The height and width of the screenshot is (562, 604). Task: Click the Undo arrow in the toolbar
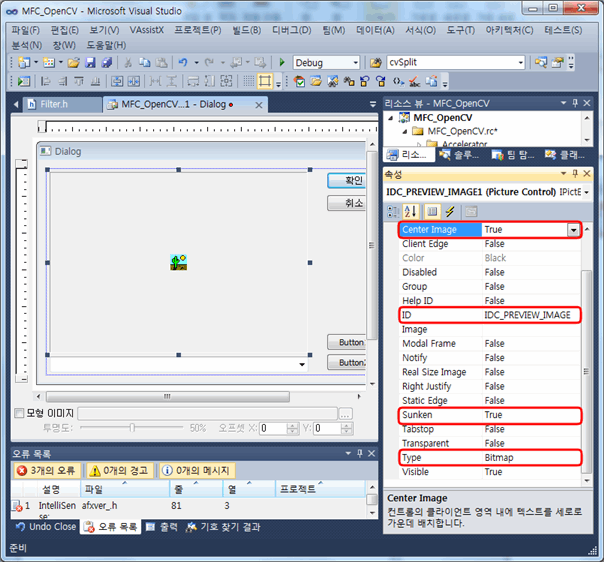point(183,62)
